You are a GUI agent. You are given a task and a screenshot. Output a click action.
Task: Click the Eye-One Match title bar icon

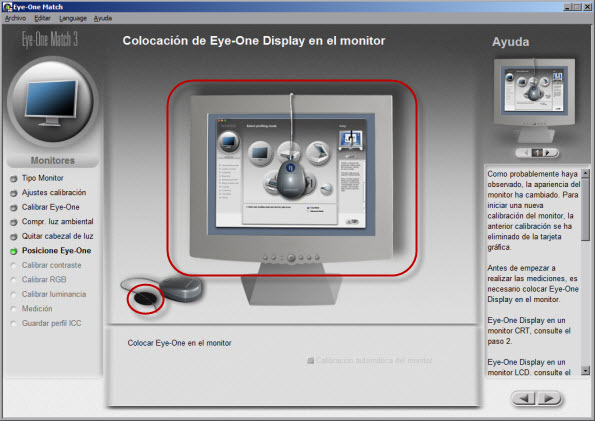(7, 7)
